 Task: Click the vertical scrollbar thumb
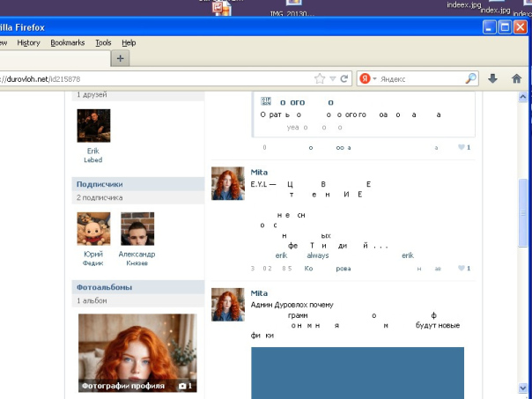click(x=523, y=213)
